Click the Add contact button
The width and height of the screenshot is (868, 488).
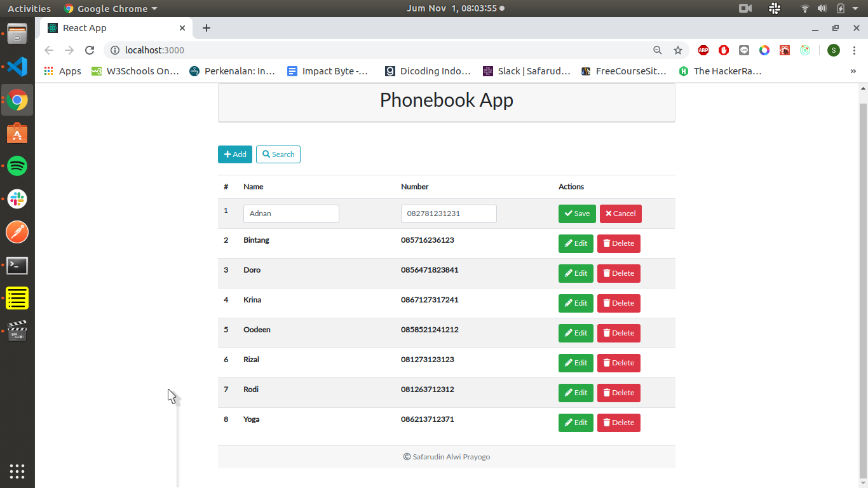coord(235,154)
